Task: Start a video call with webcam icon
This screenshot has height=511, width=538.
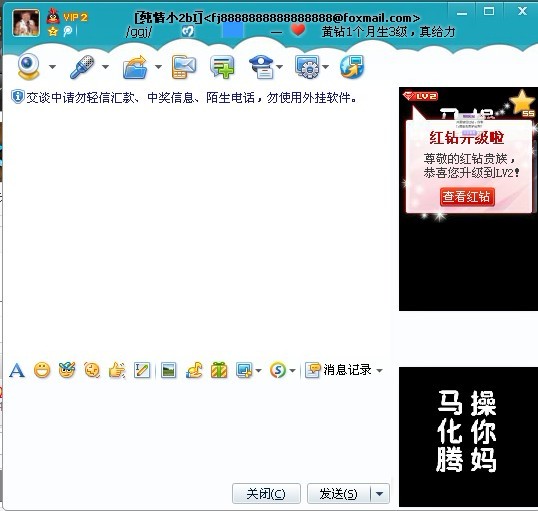Action: pyautogui.click(x=29, y=66)
